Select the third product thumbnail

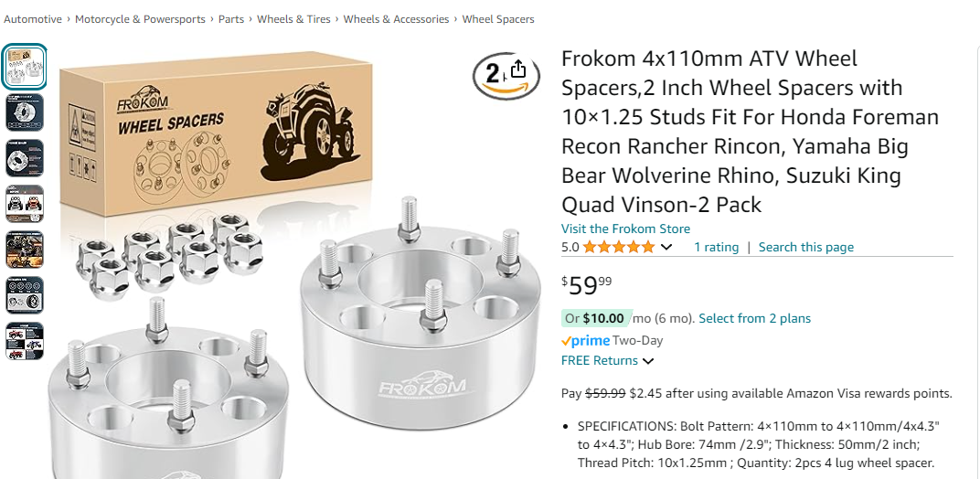coord(25,158)
